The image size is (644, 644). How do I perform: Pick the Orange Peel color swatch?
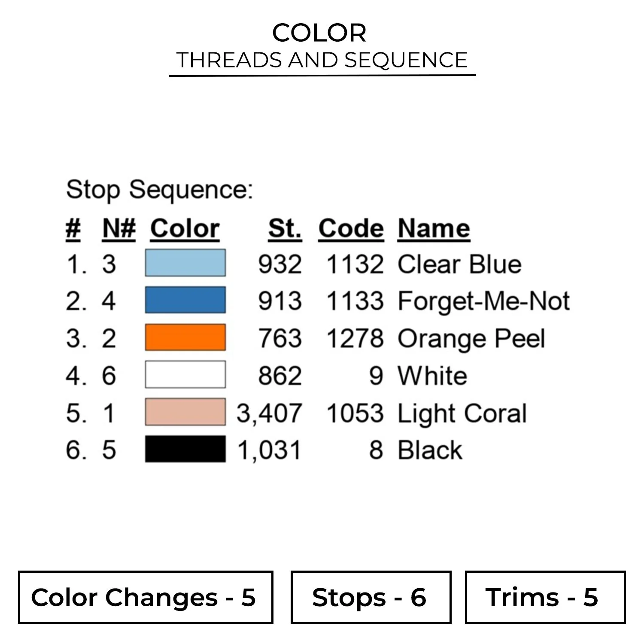[185, 337]
